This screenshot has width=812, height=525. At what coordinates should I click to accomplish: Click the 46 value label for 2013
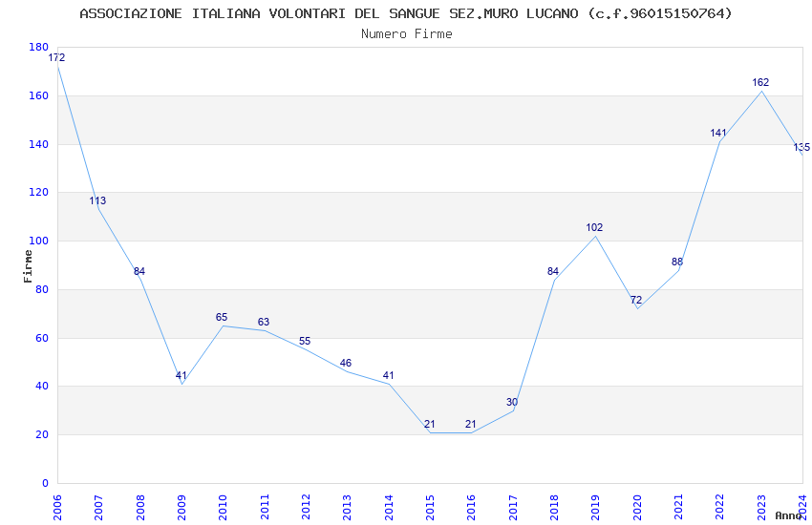pos(346,364)
